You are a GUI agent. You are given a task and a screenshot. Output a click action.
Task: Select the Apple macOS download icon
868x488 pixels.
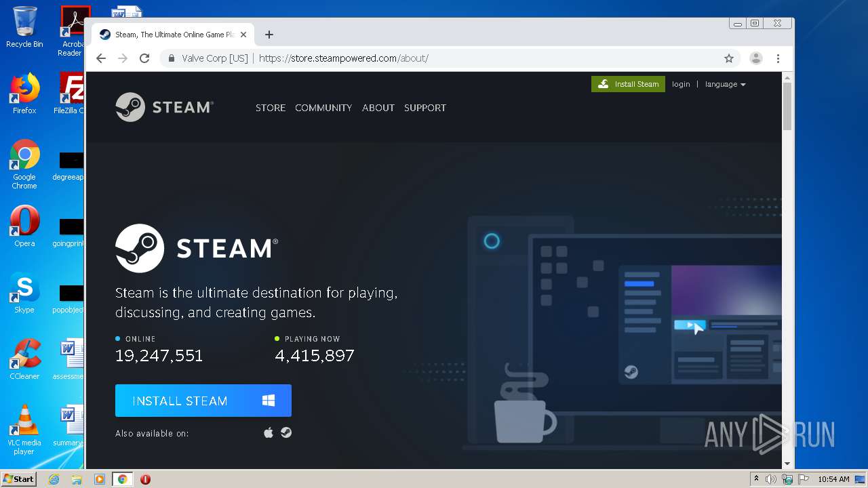[x=269, y=432]
